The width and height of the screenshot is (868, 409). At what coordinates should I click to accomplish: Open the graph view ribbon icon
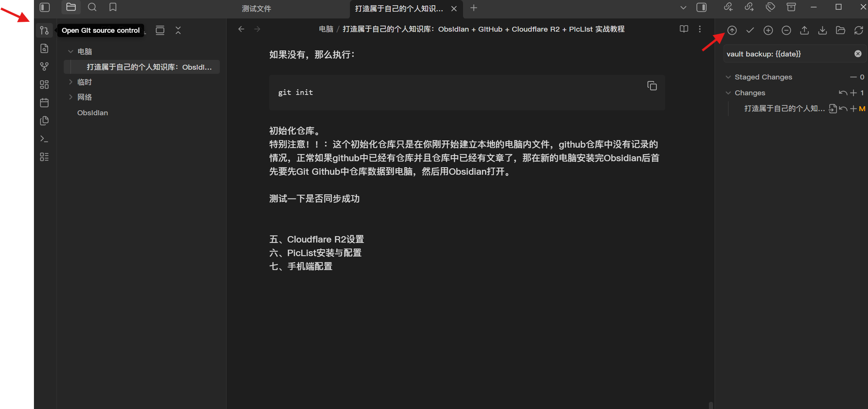pyautogui.click(x=44, y=67)
